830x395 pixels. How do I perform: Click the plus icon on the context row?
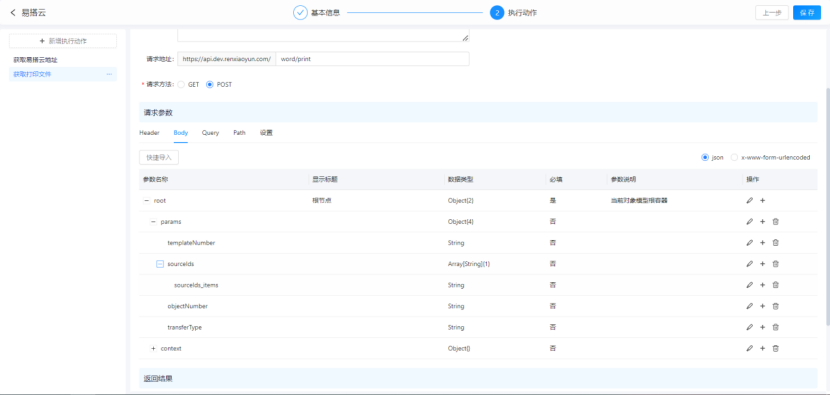coord(762,348)
